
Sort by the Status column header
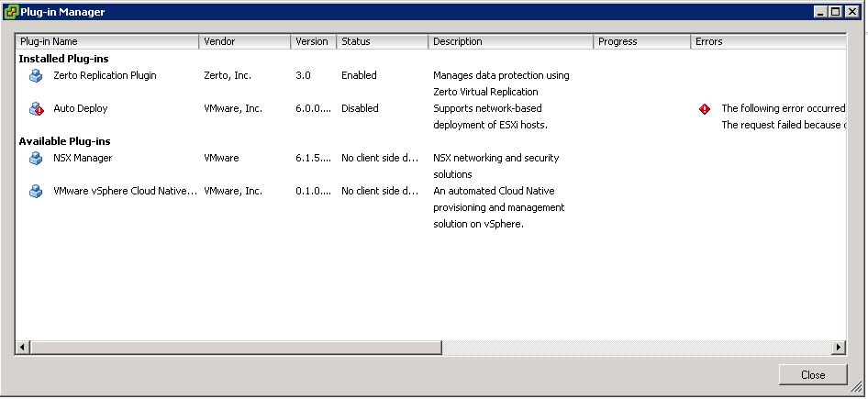[382, 41]
